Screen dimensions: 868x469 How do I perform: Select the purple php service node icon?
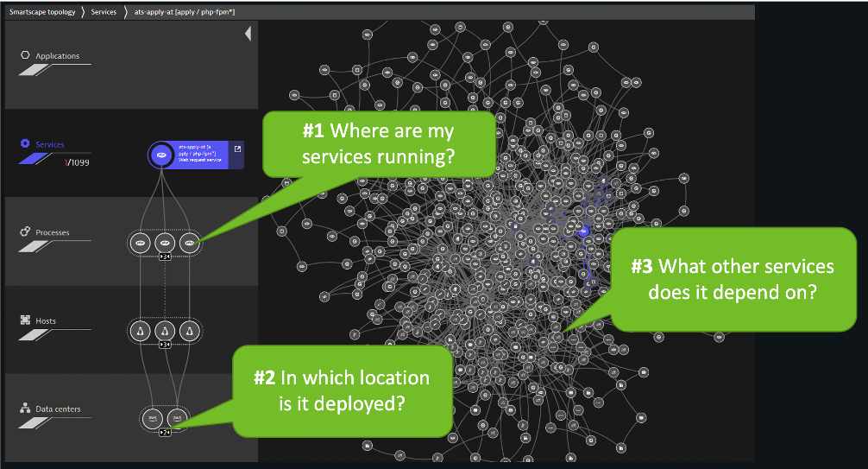160,155
